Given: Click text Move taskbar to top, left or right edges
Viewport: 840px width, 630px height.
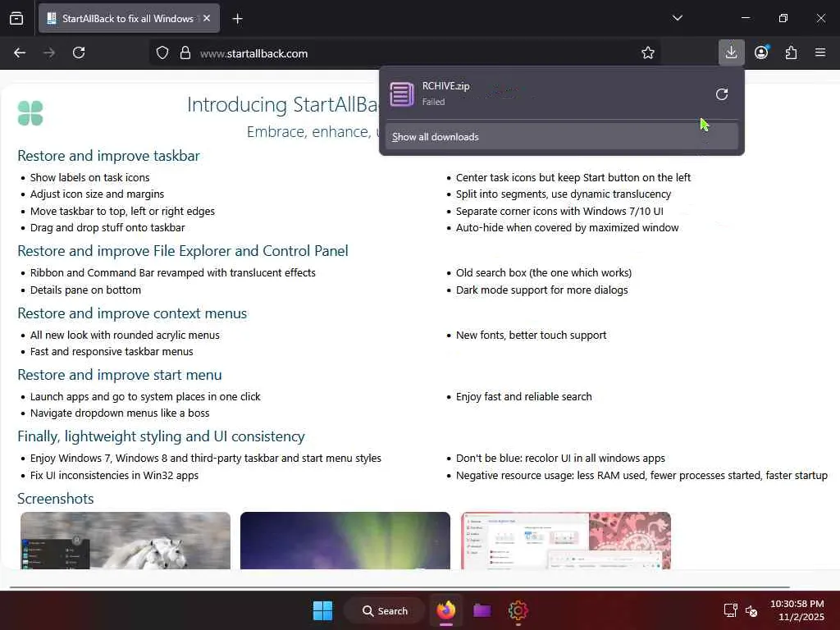Looking at the screenshot, I should [122, 212].
